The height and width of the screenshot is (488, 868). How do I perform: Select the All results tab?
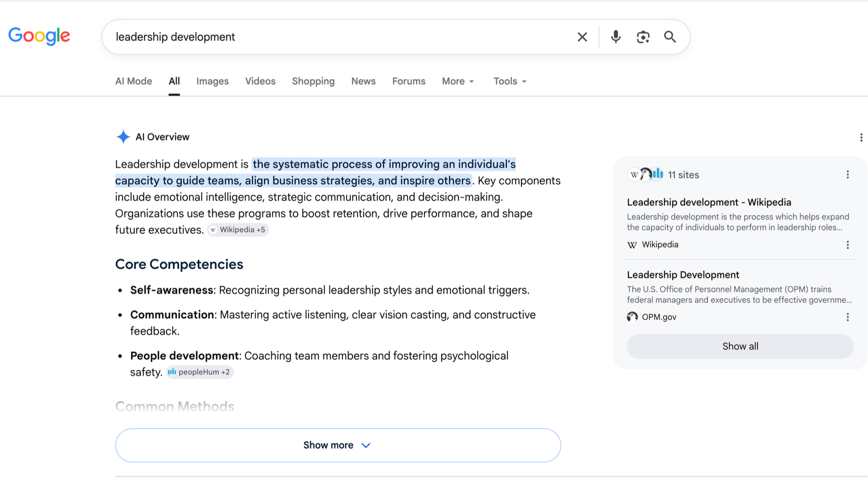tap(174, 81)
